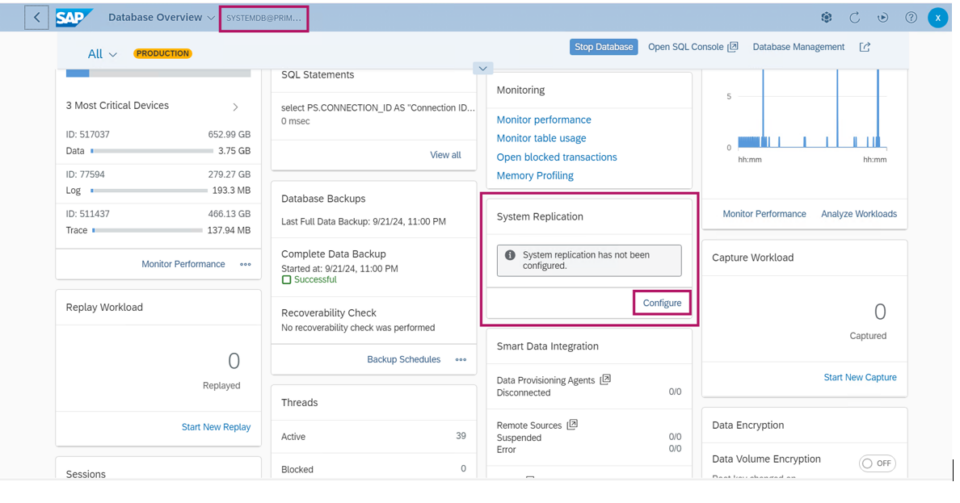Open the cockpit settings gear icon
The height and width of the screenshot is (503, 960).
(x=827, y=18)
